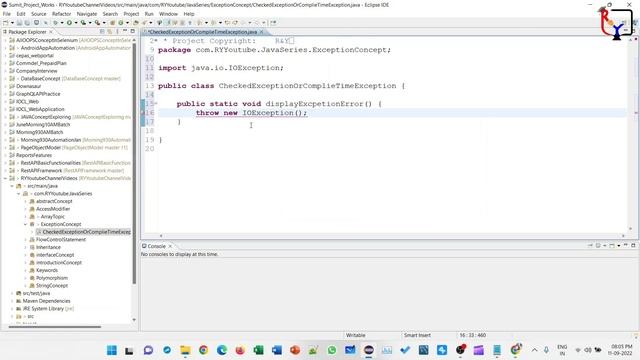Screen dimensions: 640x360
Task: Click the Eclipse icon in the taskbar
Action: point(369,350)
